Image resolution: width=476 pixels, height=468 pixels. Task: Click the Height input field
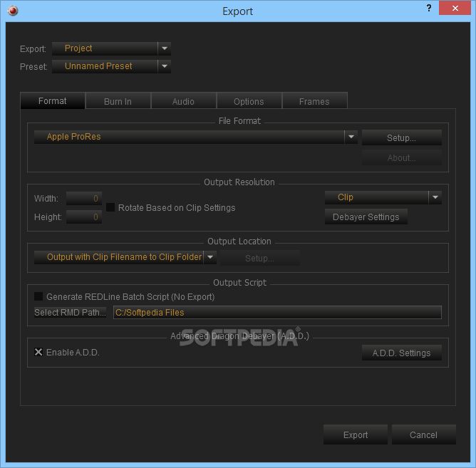point(84,217)
